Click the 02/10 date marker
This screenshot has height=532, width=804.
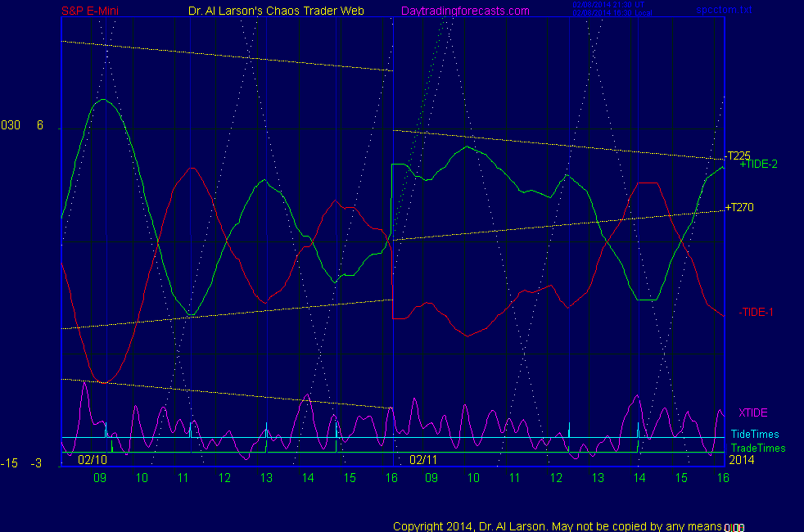[93, 460]
